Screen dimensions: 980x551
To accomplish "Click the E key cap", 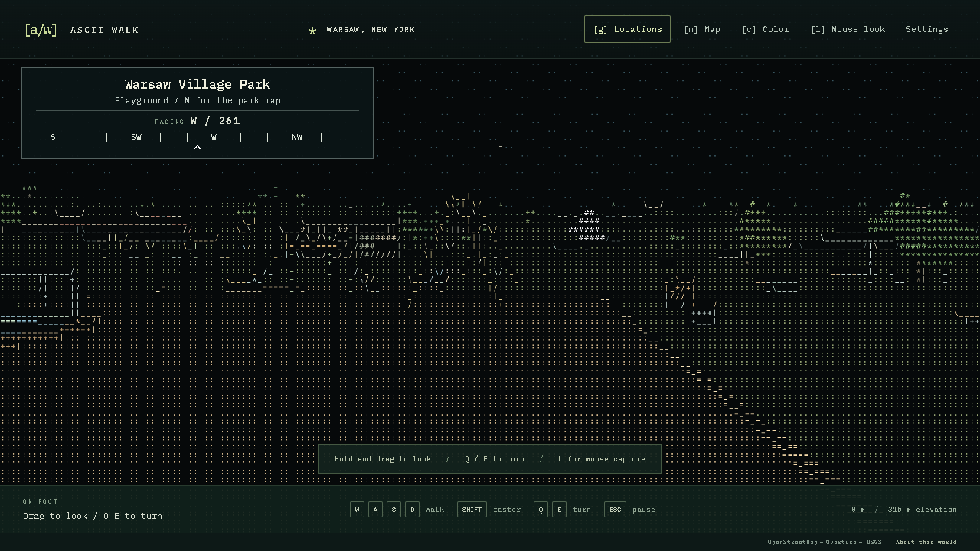I will tap(559, 510).
